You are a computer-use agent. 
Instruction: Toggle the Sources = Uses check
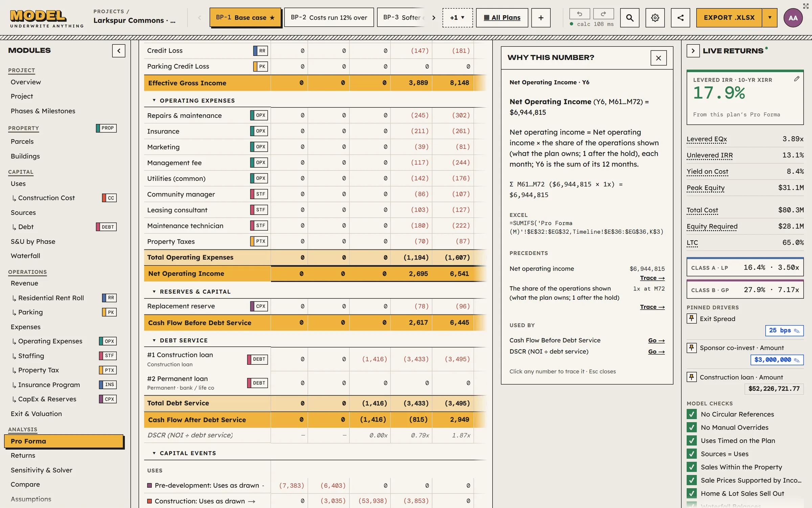point(692,454)
